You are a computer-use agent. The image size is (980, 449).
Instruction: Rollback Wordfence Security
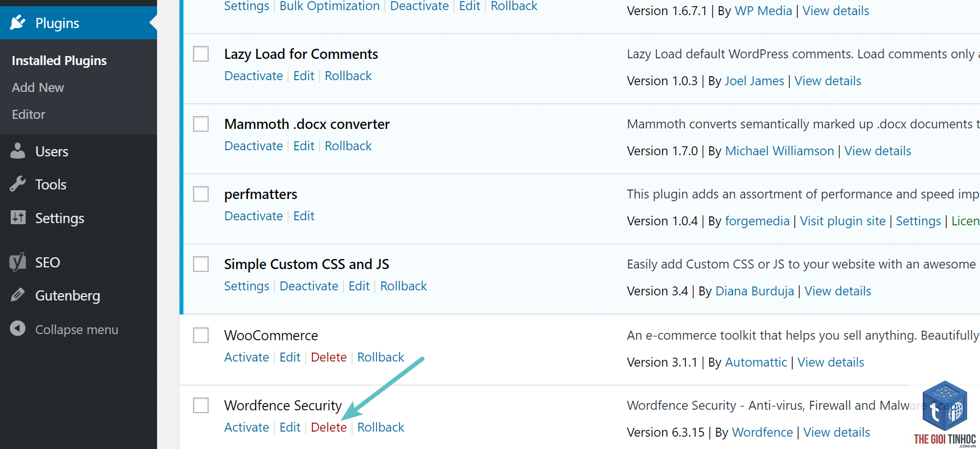pyautogui.click(x=381, y=427)
